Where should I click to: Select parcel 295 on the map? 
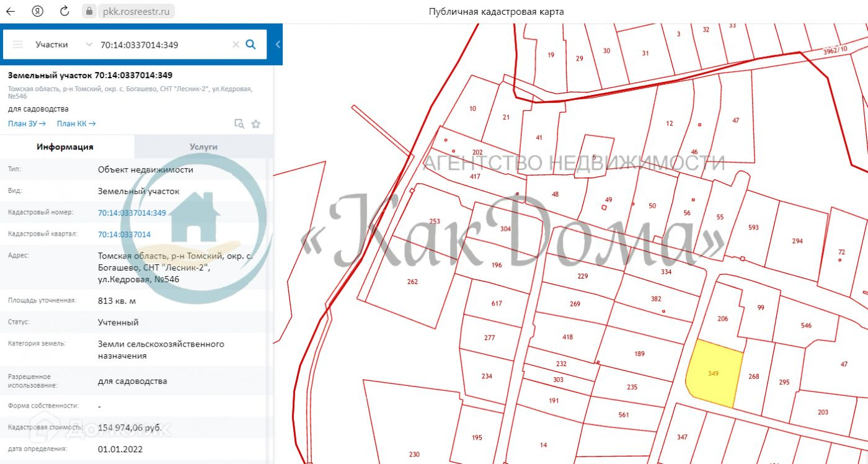point(784,382)
